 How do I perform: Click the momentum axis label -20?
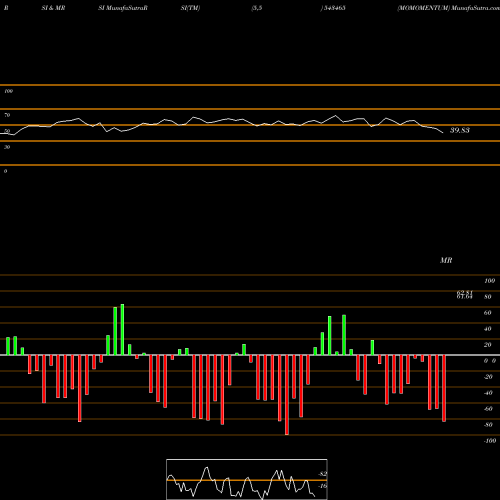pyautogui.click(x=488, y=377)
